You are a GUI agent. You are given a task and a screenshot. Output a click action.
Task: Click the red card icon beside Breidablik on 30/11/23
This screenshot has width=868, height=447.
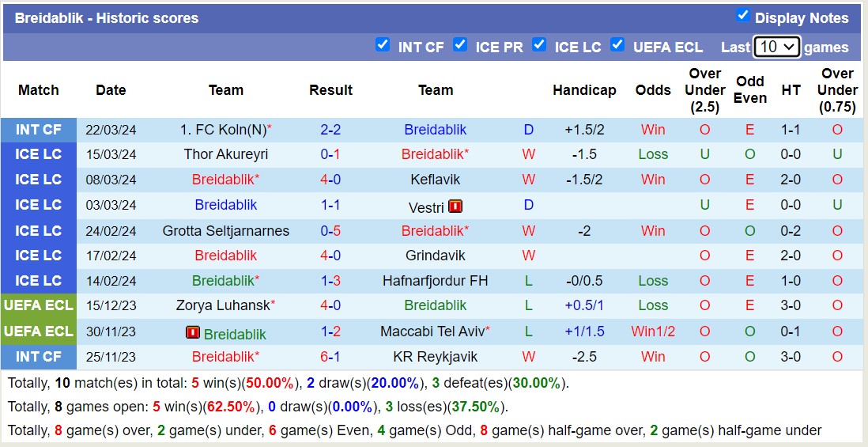193,333
